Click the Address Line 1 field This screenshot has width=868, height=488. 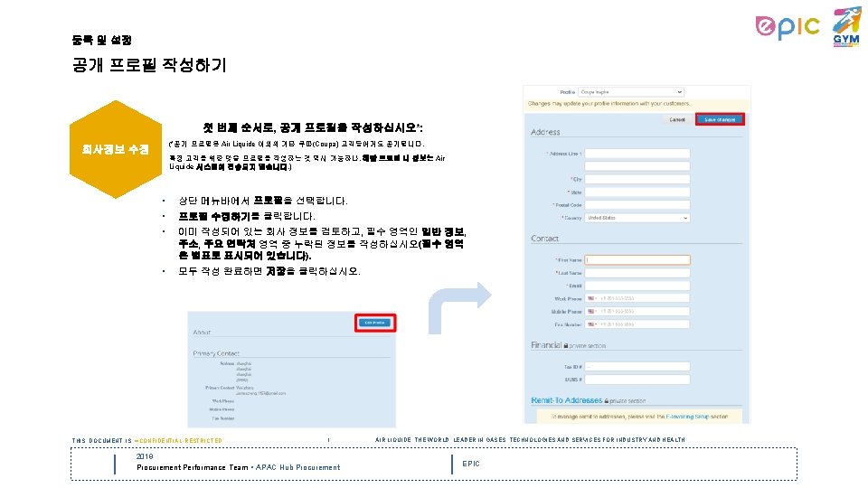pos(637,154)
